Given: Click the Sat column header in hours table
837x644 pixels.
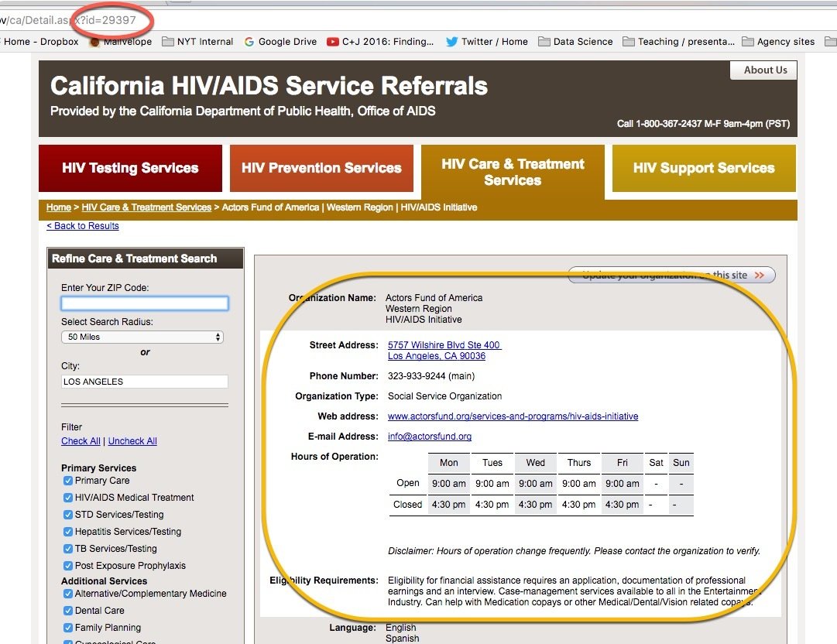Looking at the screenshot, I should click(x=656, y=463).
